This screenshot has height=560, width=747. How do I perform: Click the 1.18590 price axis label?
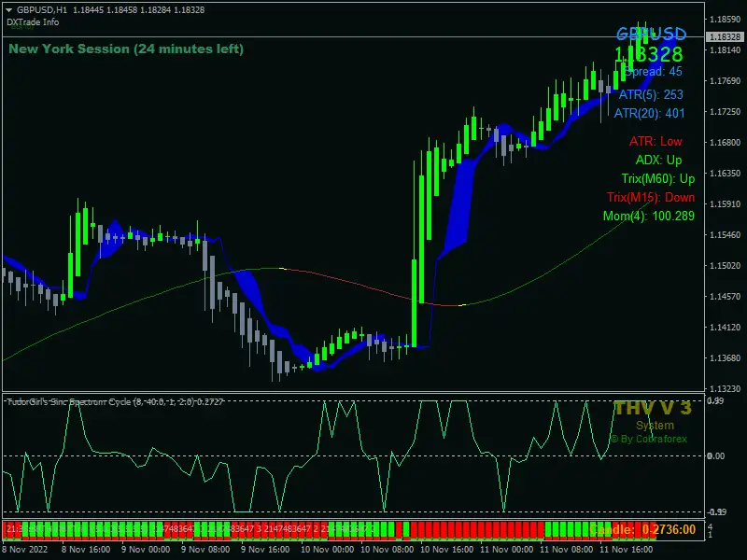point(726,19)
